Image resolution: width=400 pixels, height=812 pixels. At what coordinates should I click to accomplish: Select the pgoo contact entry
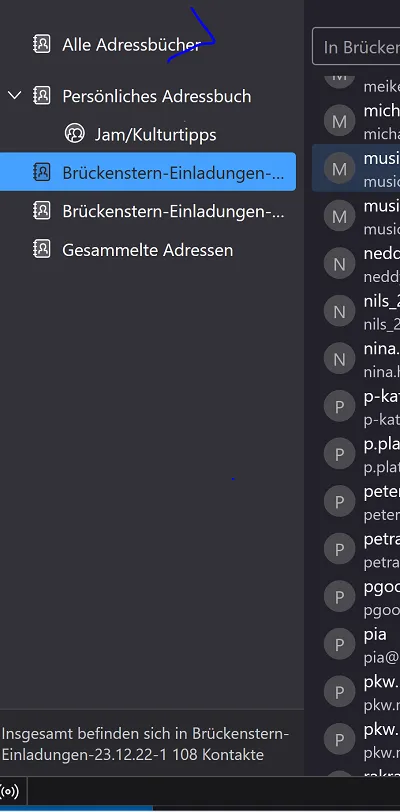click(356, 597)
